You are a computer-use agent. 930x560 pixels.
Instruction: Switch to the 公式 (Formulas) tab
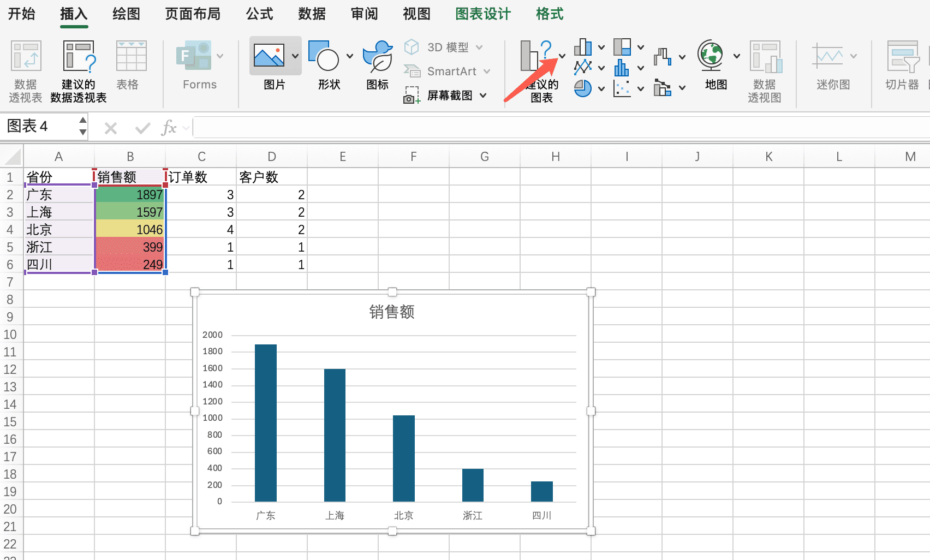pyautogui.click(x=259, y=14)
